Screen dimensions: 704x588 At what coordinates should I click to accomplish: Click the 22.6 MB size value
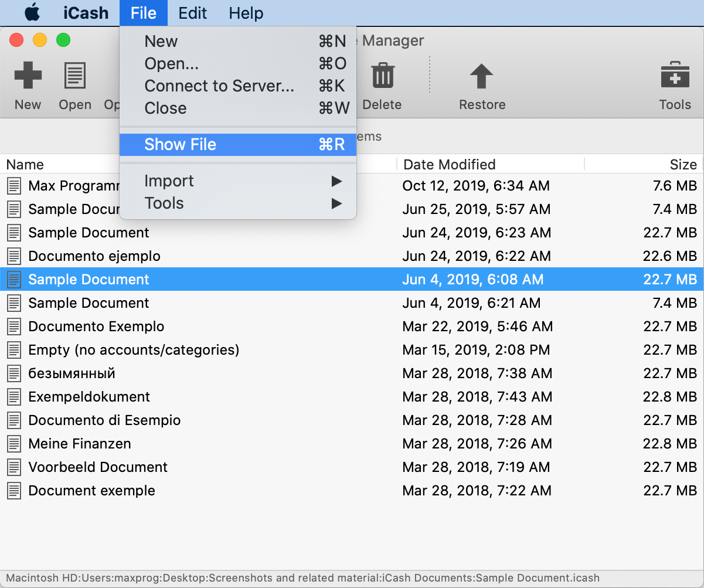click(670, 256)
